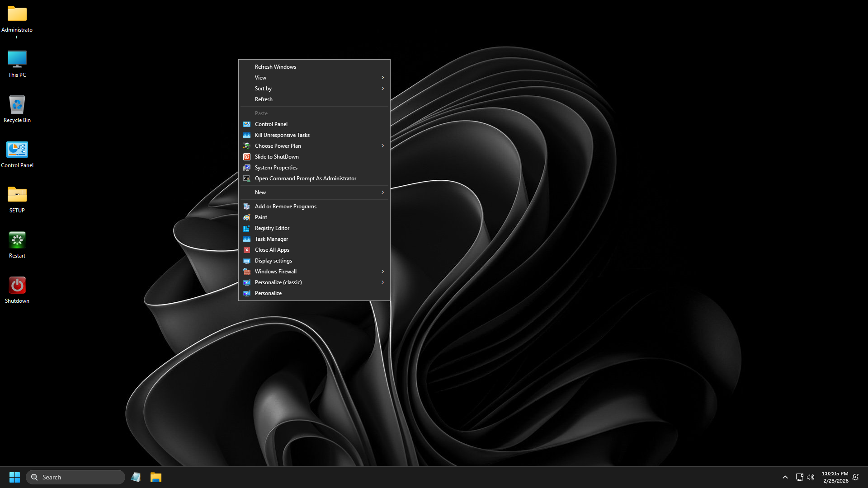The height and width of the screenshot is (488, 868).
Task: Choose Add or Remove Programs entry
Action: (x=314, y=206)
